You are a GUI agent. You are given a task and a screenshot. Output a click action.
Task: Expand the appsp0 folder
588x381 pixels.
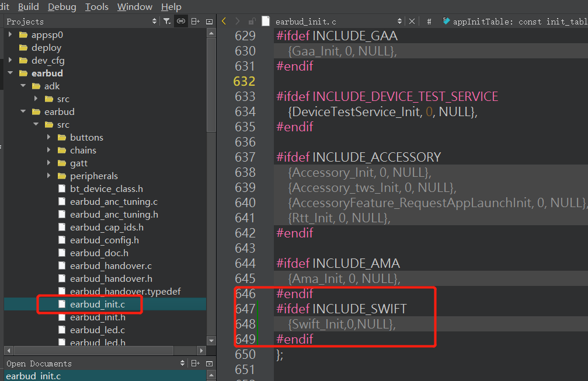pos(10,35)
